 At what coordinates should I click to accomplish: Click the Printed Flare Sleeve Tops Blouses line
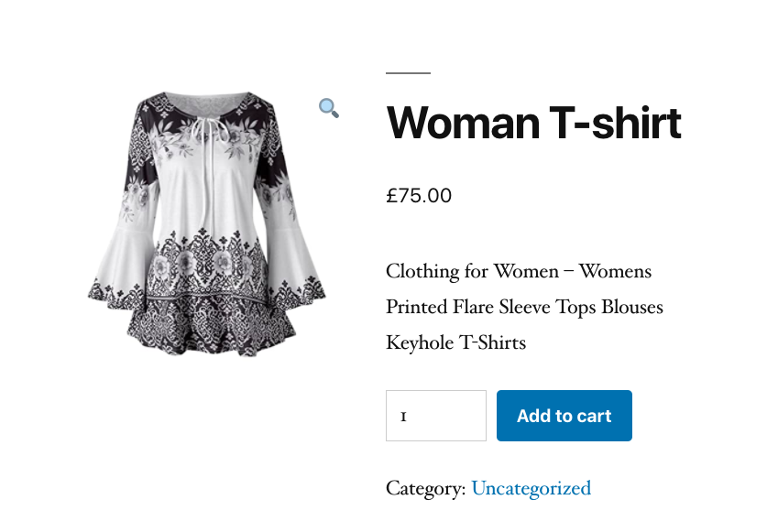[x=524, y=308]
